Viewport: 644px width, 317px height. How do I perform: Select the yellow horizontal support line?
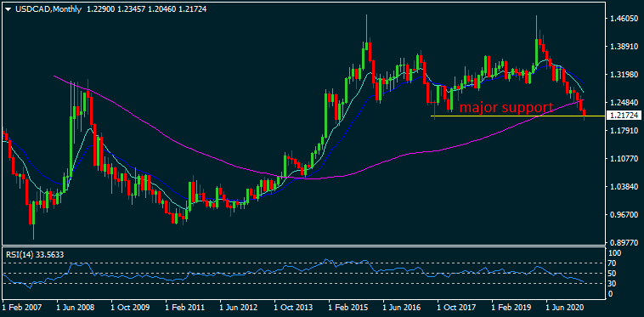coord(517,116)
